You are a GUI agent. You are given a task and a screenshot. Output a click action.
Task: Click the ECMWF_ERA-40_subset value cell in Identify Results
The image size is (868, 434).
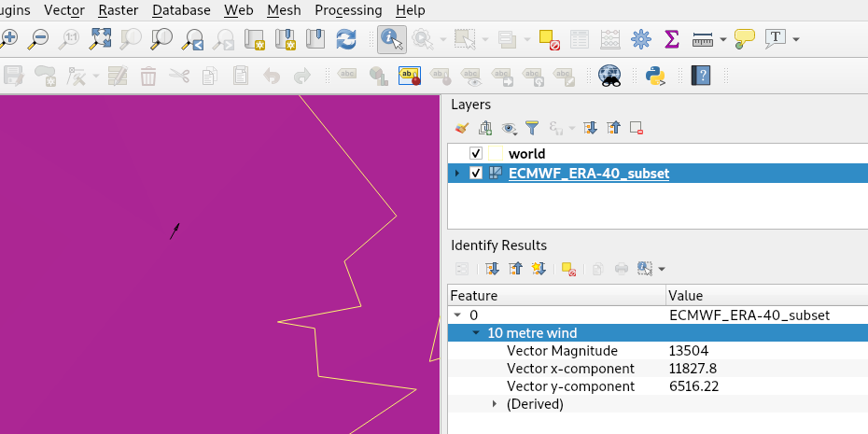pyautogui.click(x=749, y=315)
